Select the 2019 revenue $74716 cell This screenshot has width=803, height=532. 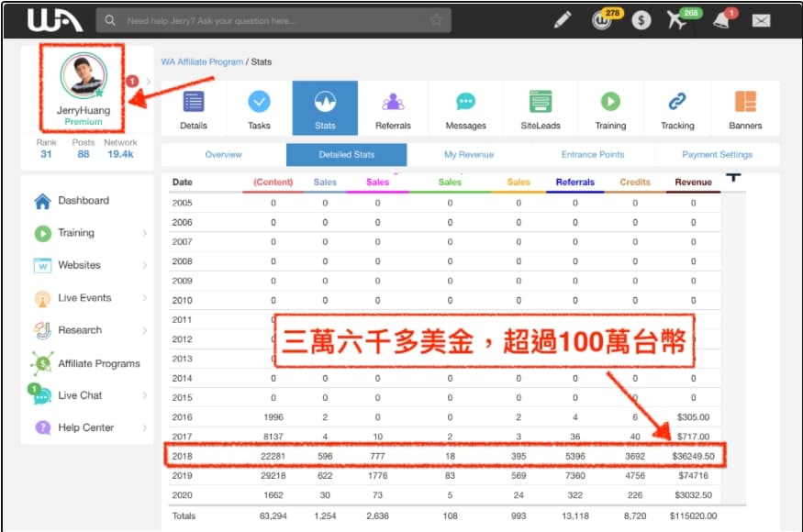(x=693, y=476)
